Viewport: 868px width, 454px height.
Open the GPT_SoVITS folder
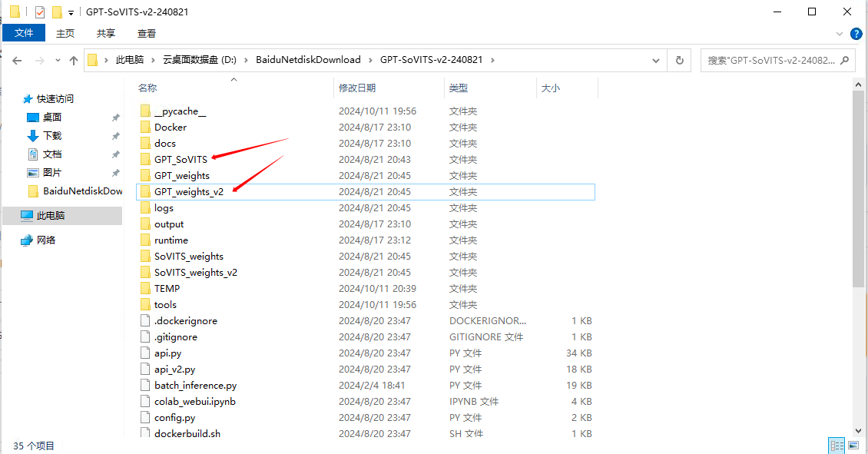pyautogui.click(x=181, y=160)
